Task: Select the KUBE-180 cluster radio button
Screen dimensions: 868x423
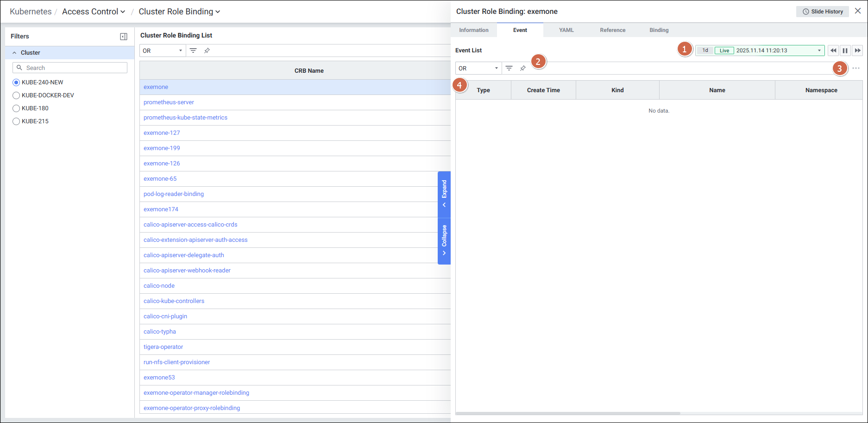Action: 16,108
